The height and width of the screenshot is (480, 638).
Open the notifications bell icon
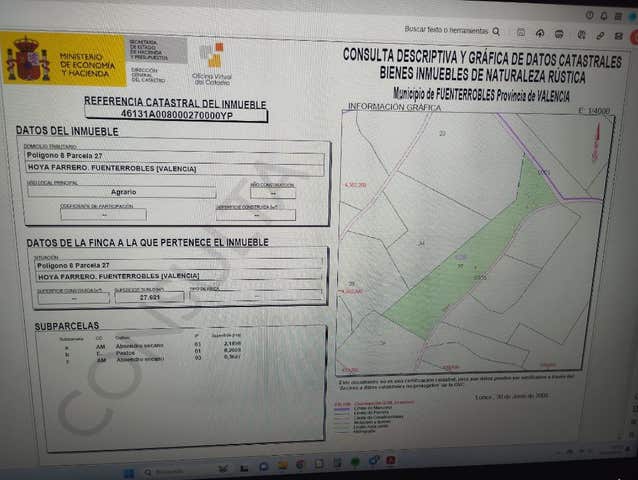(x=604, y=16)
